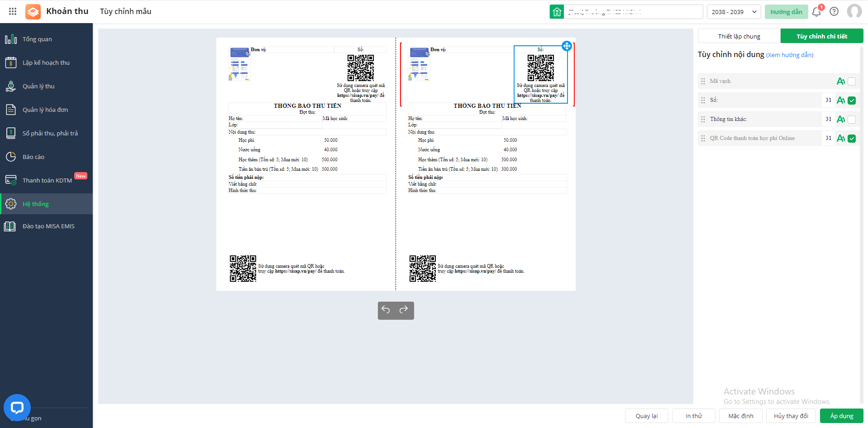Click drag handle of QR Code row
868x428 pixels.
coord(703,138)
